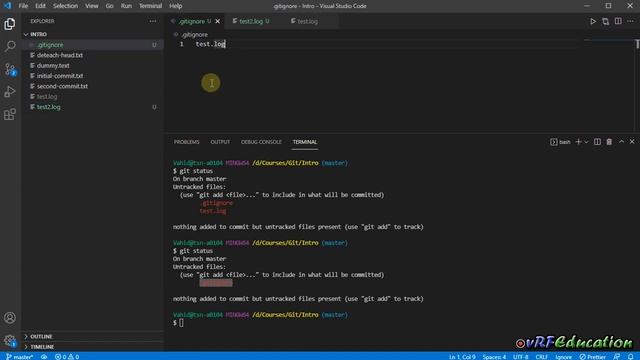Create a new terminal with plus icon
The width and height of the screenshot is (640, 360).
point(578,142)
